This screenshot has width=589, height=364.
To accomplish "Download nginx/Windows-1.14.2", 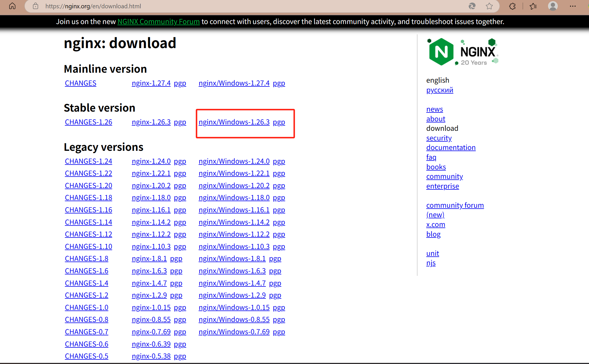I will (x=234, y=222).
